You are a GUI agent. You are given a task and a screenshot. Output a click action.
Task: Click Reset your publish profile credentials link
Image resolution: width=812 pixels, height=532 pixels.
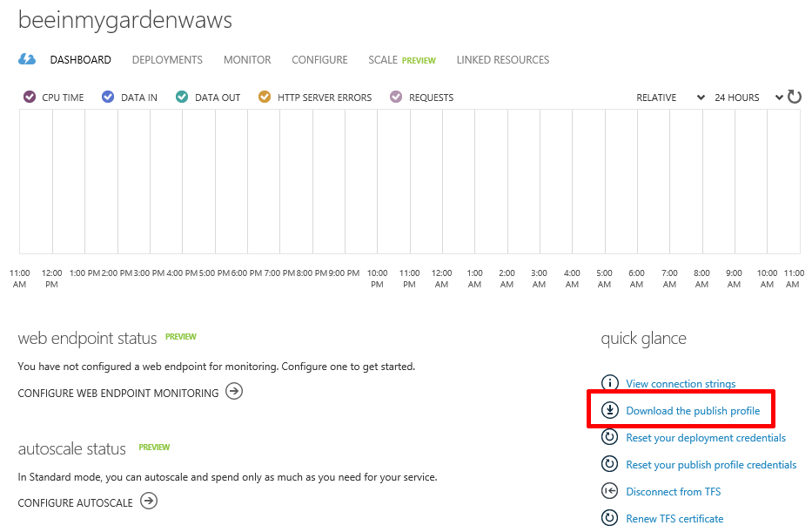[711, 465]
